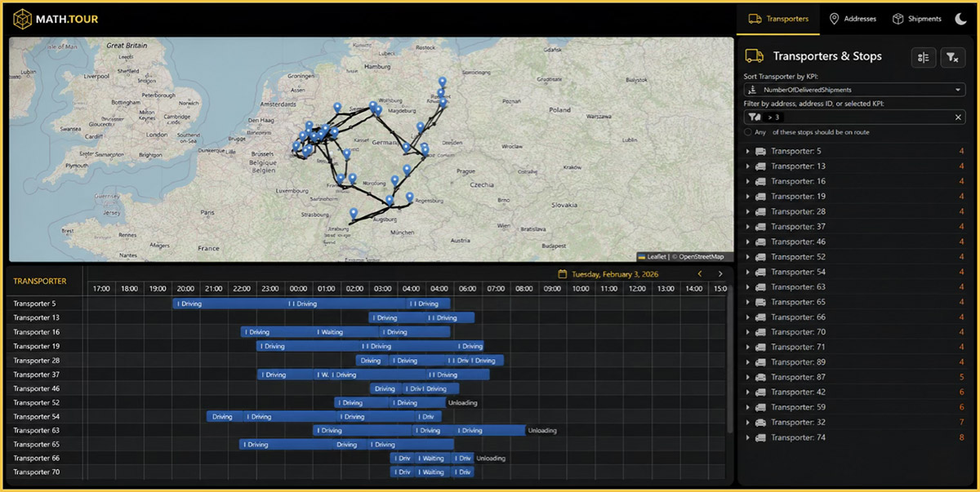Click the first Driving segment of Transporter 5
980x492 pixels.
click(230, 304)
